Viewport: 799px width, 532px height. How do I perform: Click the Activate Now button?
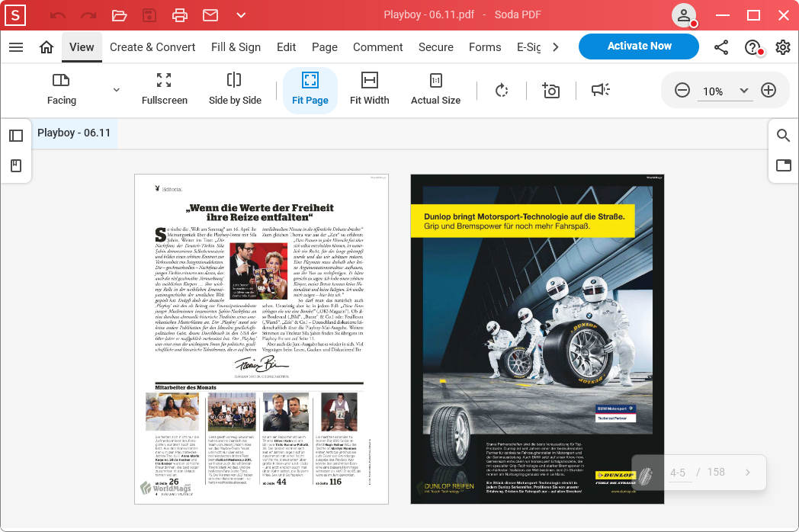(x=639, y=46)
